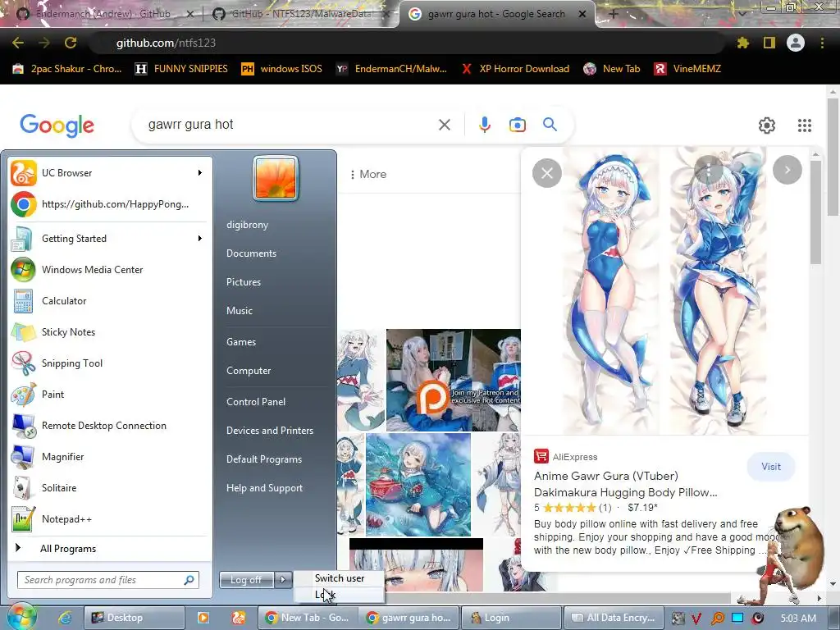Open the VineMEMZ bookmark
Screen dimensions: 840x630
point(688,69)
